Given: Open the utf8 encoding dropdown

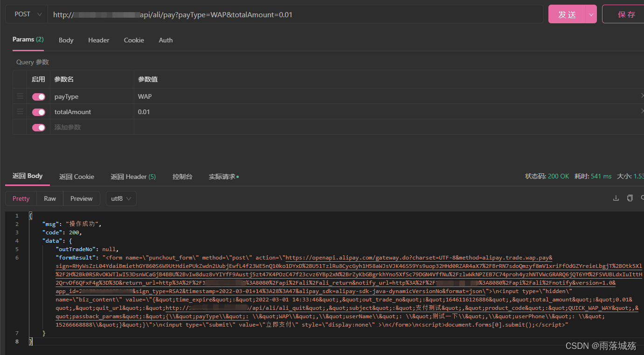Looking at the screenshot, I should pyautogui.click(x=121, y=198).
